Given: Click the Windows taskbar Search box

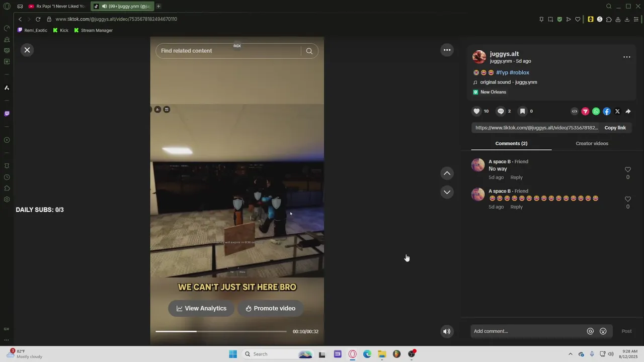Looking at the screenshot, I should [278, 354].
